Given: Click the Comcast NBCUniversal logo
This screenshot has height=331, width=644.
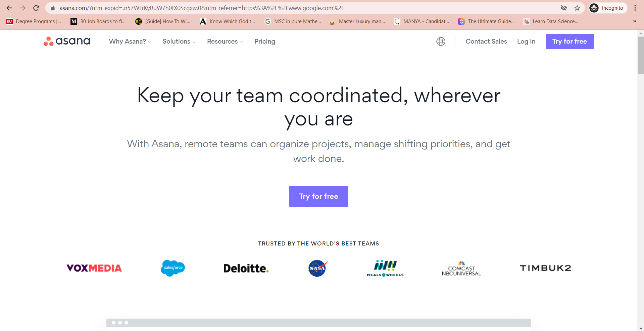Looking at the screenshot, I should tap(461, 269).
